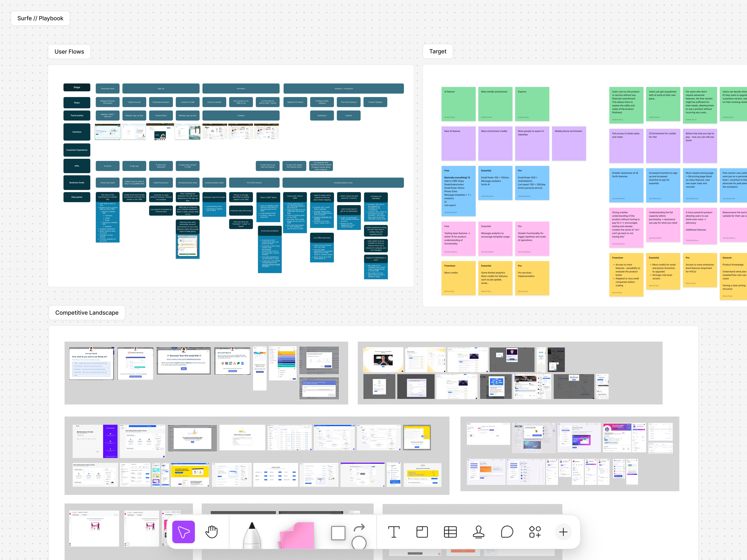Select the Move cursor tool
The height and width of the screenshot is (560, 747).
[x=183, y=532]
